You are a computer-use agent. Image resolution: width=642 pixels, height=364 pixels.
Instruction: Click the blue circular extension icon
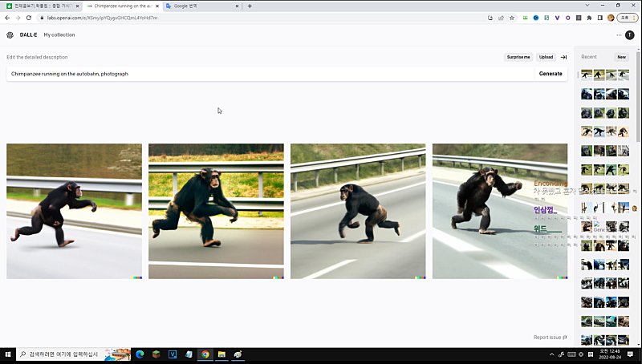(x=536, y=18)
